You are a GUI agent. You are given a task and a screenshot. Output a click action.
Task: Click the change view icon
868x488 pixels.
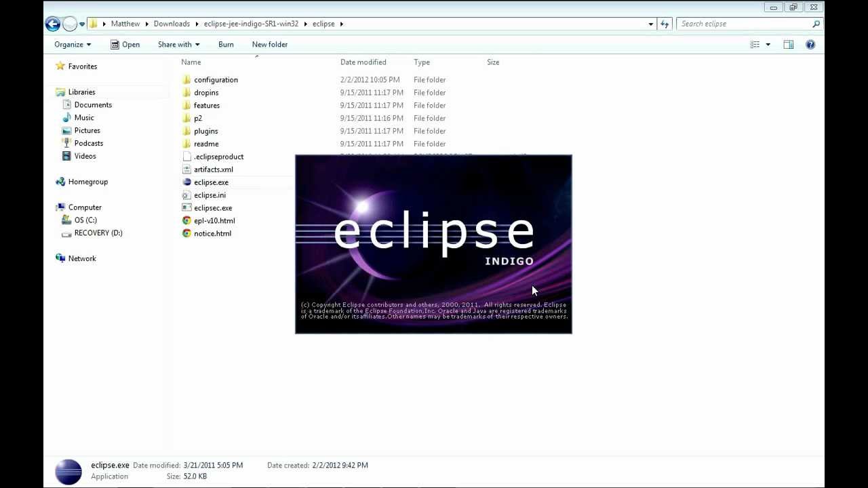(755, 45)
